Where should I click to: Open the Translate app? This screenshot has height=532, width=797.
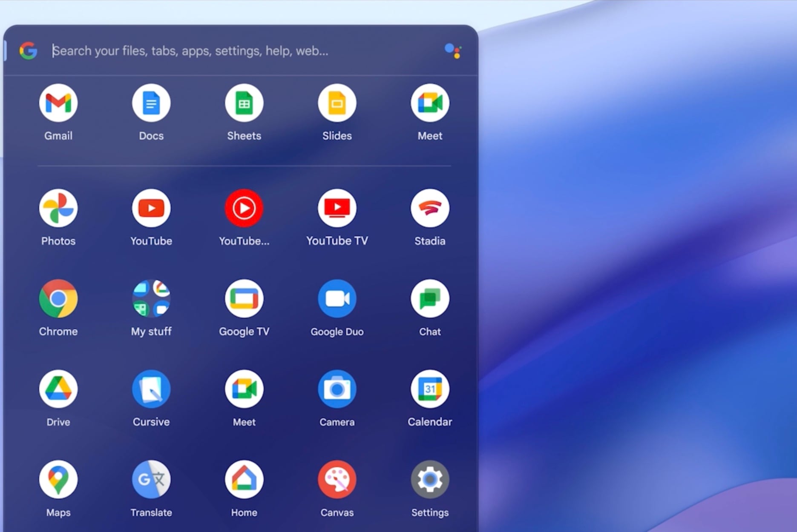(x=151, y=480)
